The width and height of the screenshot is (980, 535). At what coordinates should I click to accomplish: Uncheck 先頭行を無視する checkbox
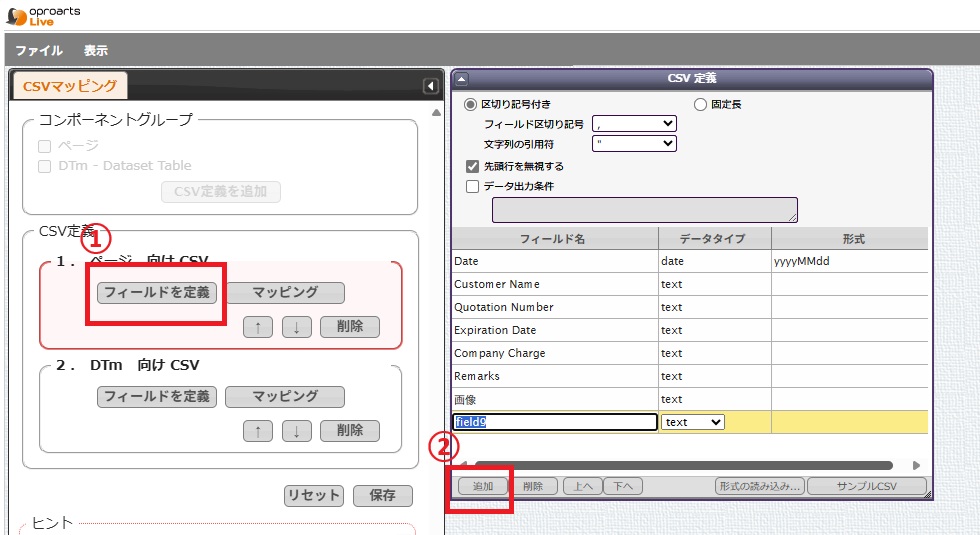coord(473,166)
